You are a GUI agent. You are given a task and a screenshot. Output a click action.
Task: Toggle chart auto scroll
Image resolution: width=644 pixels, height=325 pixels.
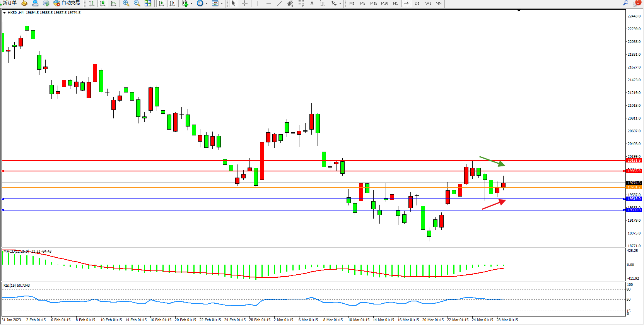(161, 3)
